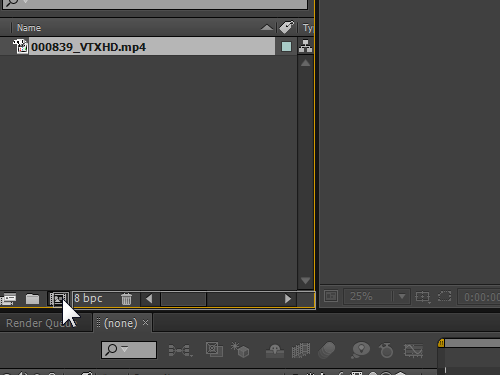500x375 pixels.
Task: Switch to the Render Queue tab
Action: (x=41, y=323)
